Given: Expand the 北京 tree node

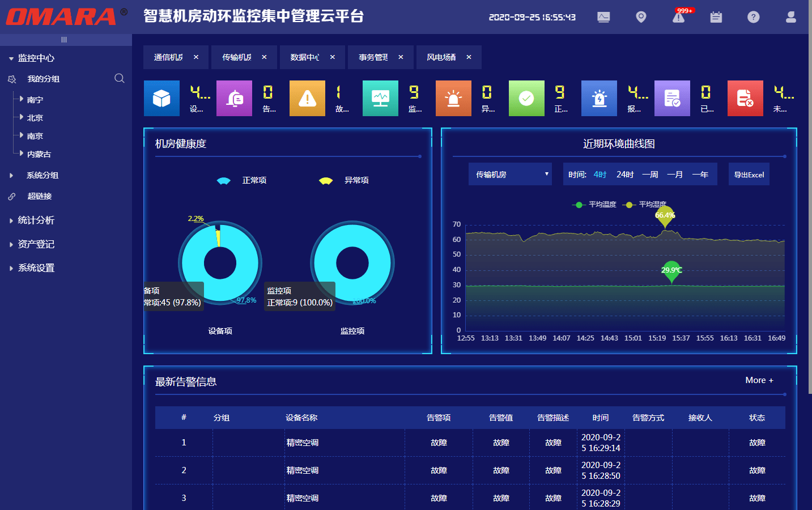Looking at the screenshot, I should pos(22,117).
